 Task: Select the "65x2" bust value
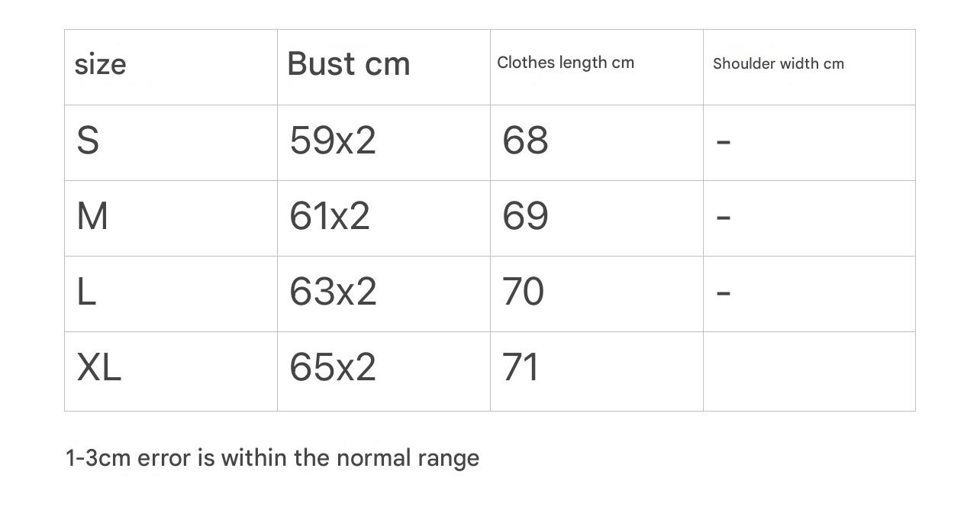pyautogui.click(x=333, y=368)
